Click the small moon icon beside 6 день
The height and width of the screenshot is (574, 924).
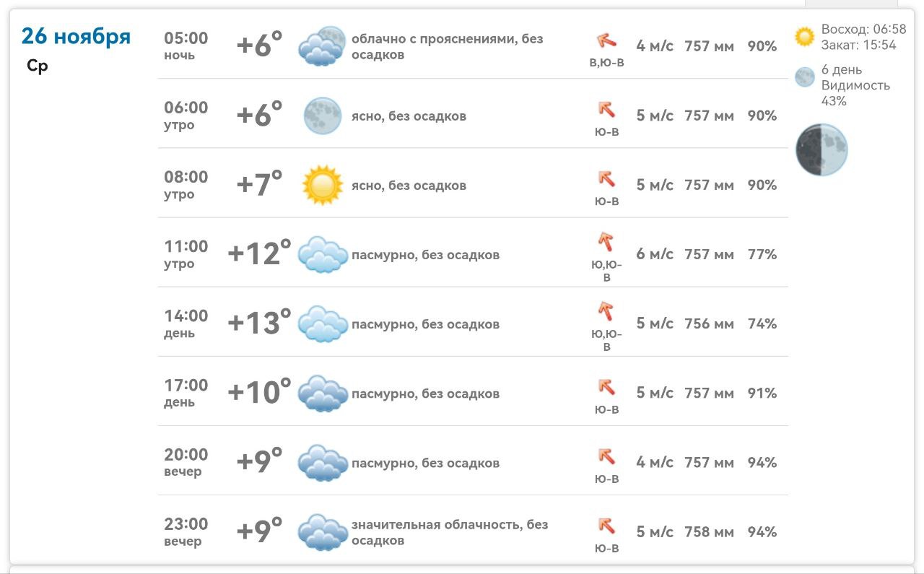coord(804,77)
